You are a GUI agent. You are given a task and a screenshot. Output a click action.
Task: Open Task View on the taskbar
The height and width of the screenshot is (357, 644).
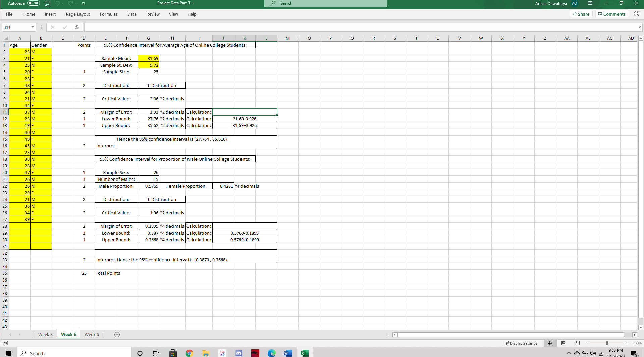point(156,353)
